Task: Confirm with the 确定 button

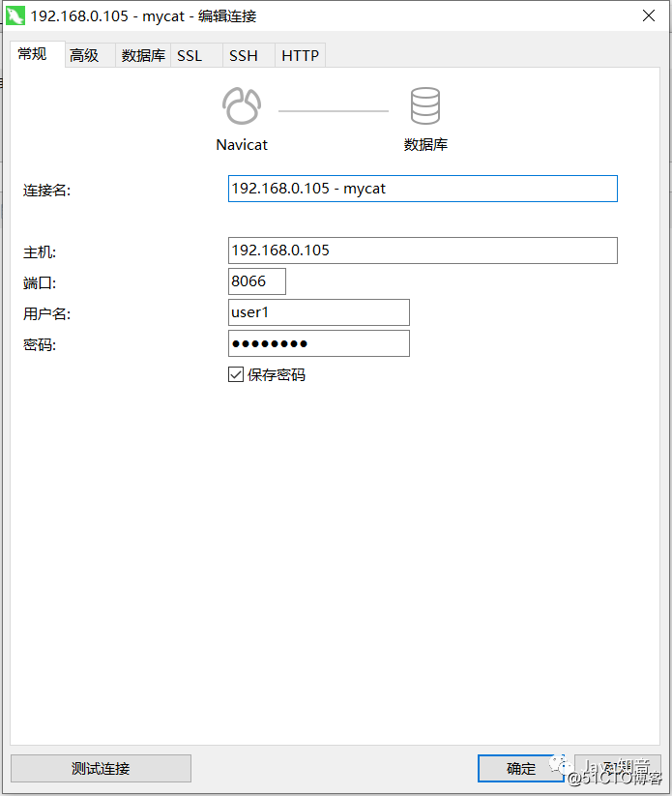Action: 521,768
